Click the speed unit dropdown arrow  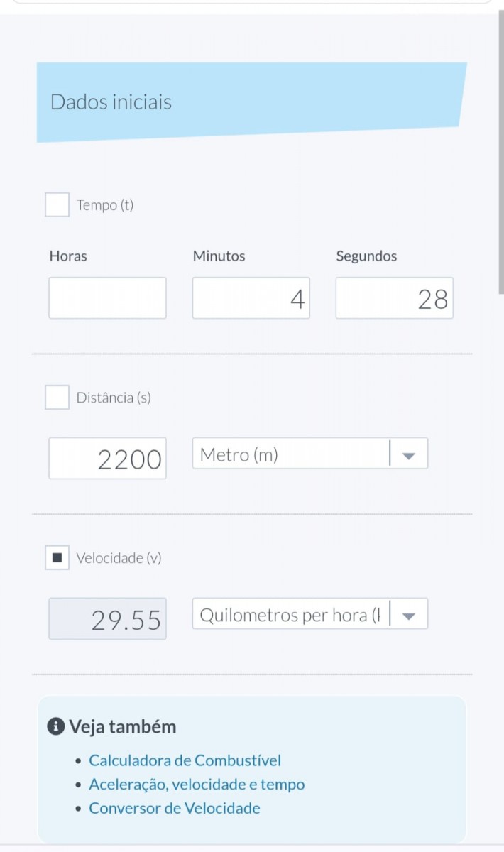pos(408,616)
